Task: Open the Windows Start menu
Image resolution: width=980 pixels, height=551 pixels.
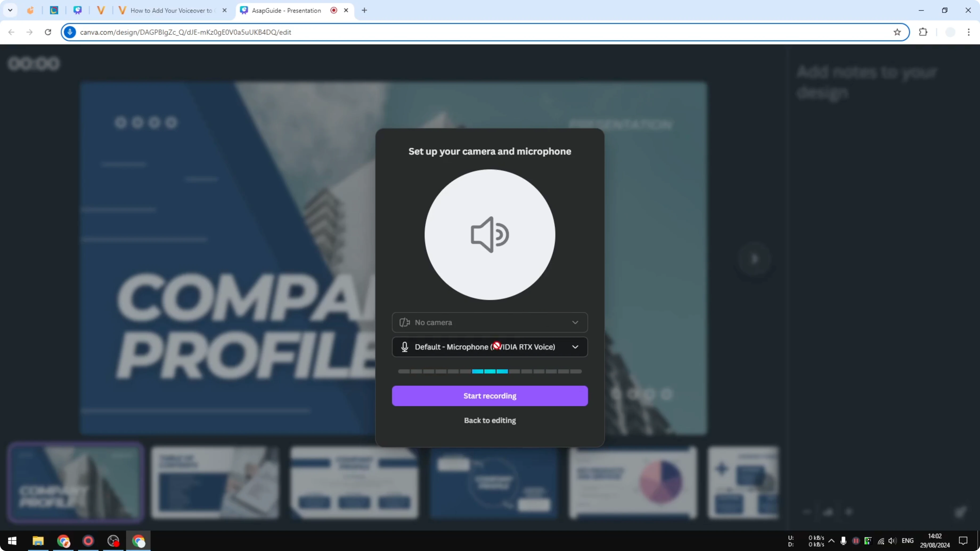Action: click(12, 541)
